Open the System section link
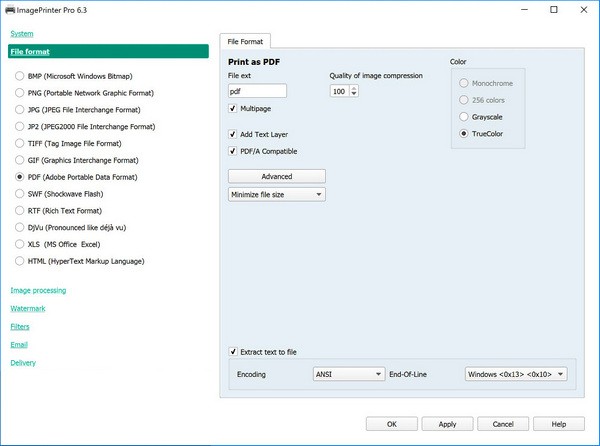 21,33
